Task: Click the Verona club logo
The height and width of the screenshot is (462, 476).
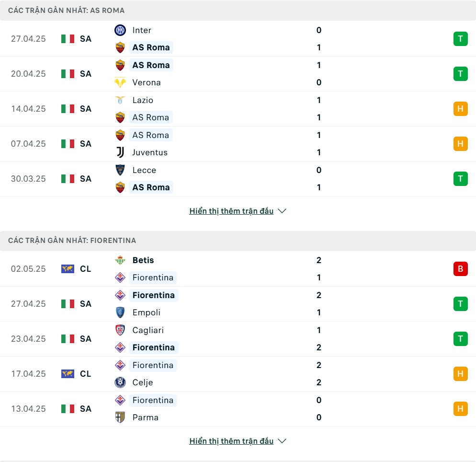Action: [120, 82]
